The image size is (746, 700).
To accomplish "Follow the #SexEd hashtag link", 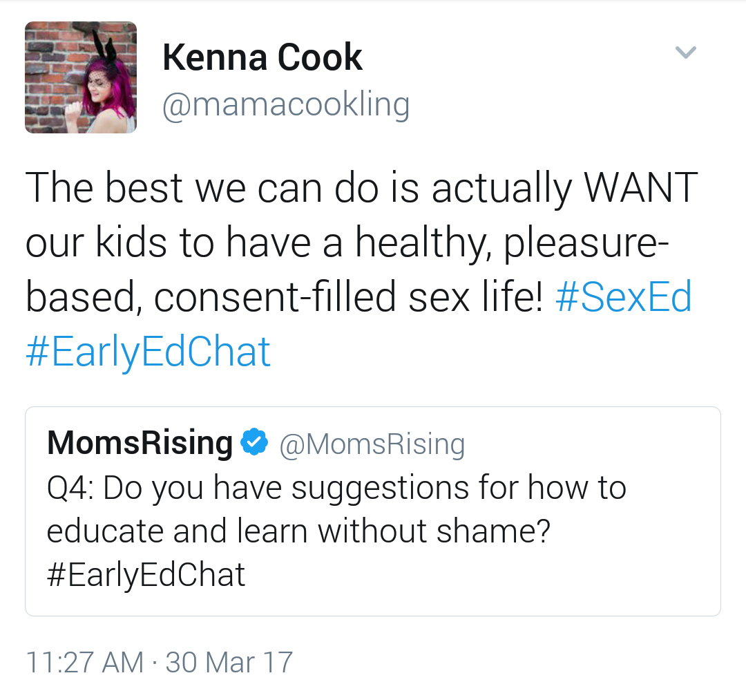I will (622, 298).
